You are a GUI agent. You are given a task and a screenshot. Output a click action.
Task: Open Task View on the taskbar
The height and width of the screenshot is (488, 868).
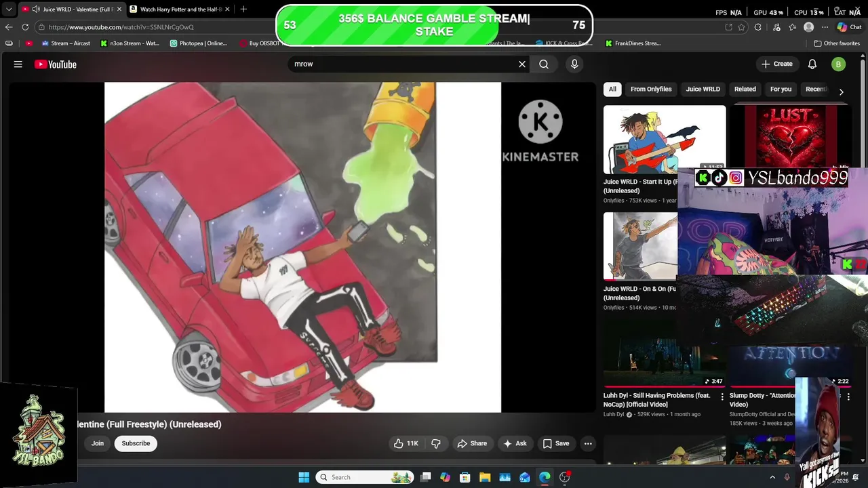425,477
